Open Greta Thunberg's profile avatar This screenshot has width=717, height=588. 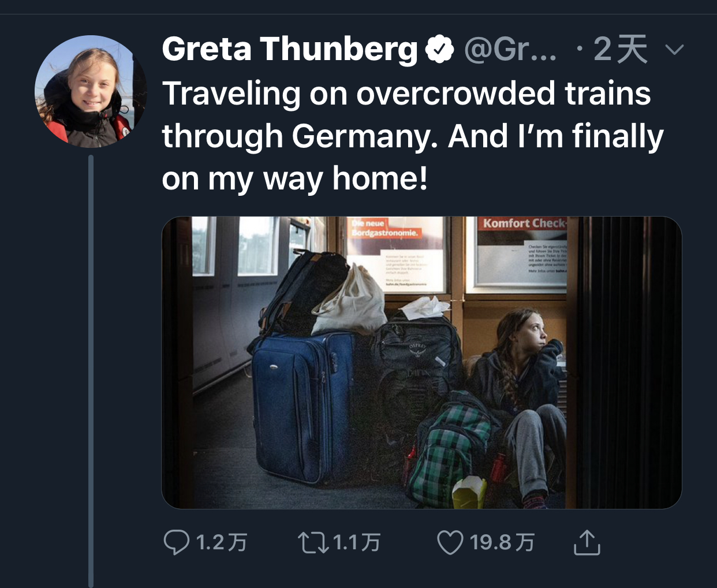[91, 91]
